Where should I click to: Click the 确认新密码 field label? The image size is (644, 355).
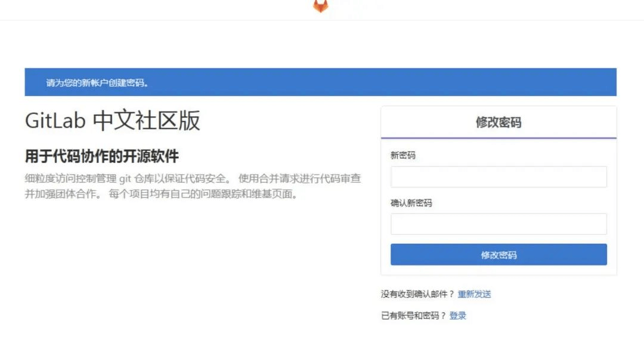tap(411, 203)
